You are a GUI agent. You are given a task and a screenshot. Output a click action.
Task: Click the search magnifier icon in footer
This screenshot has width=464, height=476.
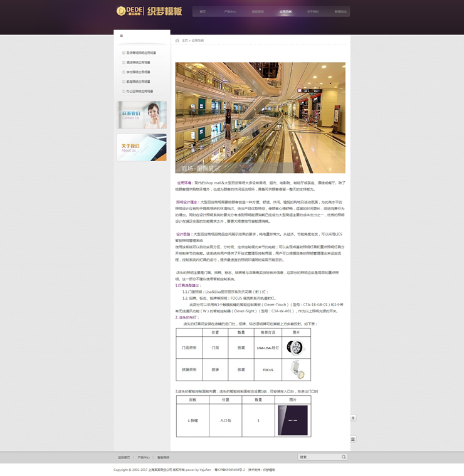(344, 457)
